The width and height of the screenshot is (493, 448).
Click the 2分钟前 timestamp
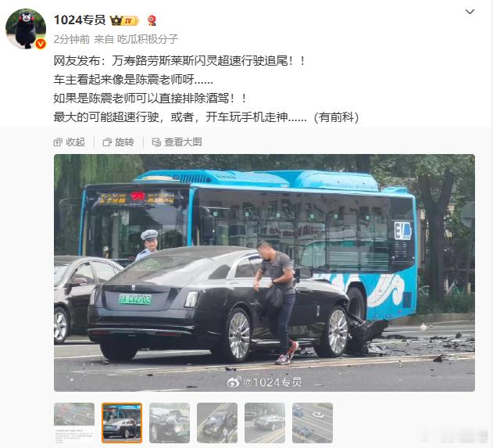click(72, 39)
